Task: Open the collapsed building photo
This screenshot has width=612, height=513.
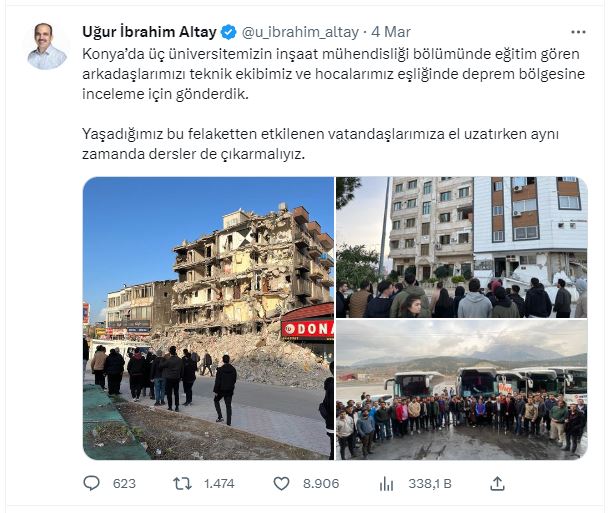Action: (208, 318)
